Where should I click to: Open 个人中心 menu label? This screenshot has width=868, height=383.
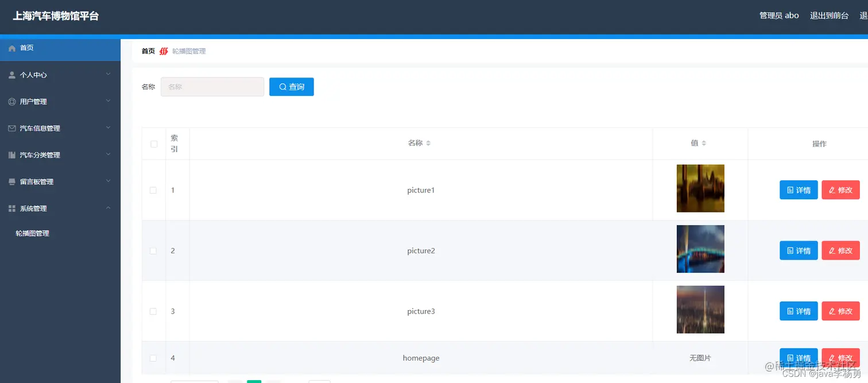tap(33, 75)
